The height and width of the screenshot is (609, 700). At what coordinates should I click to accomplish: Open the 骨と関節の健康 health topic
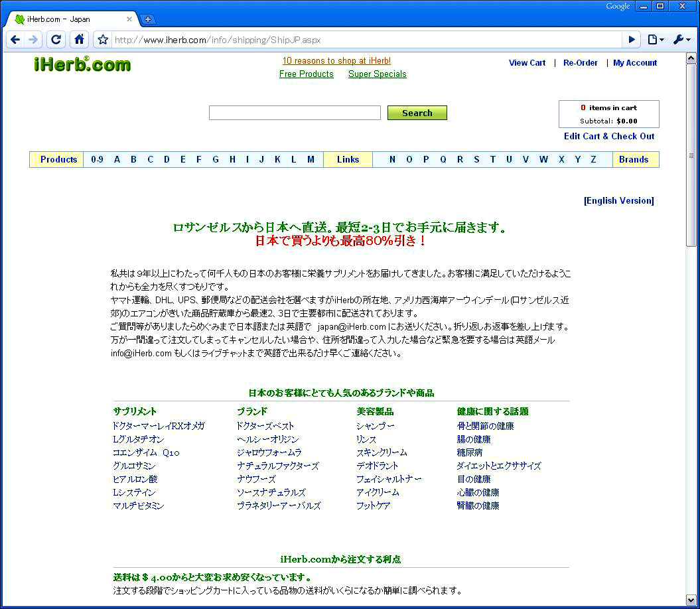485,426
